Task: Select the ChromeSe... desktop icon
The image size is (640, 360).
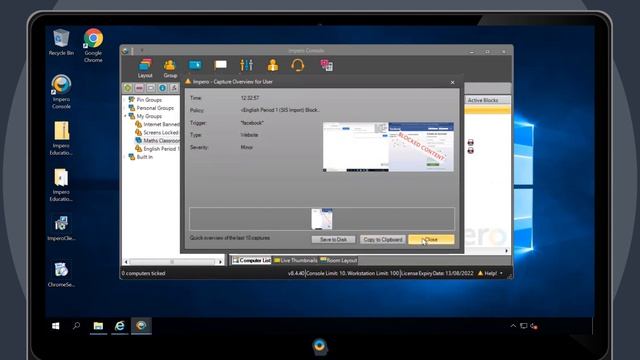Action: pos(61,274)
